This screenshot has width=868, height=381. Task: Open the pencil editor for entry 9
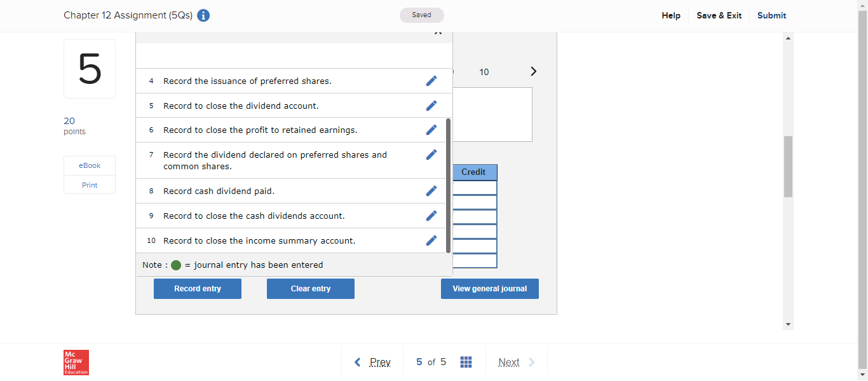[431, 216]
